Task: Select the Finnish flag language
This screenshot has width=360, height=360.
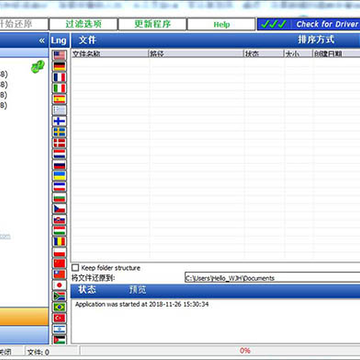Action: pyautogui.click(x=60, y=121)
